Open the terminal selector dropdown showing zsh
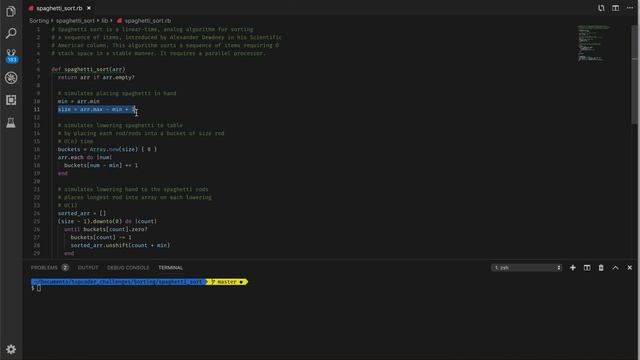Screen dimensions: 640x360 click(x=527, y=268)
